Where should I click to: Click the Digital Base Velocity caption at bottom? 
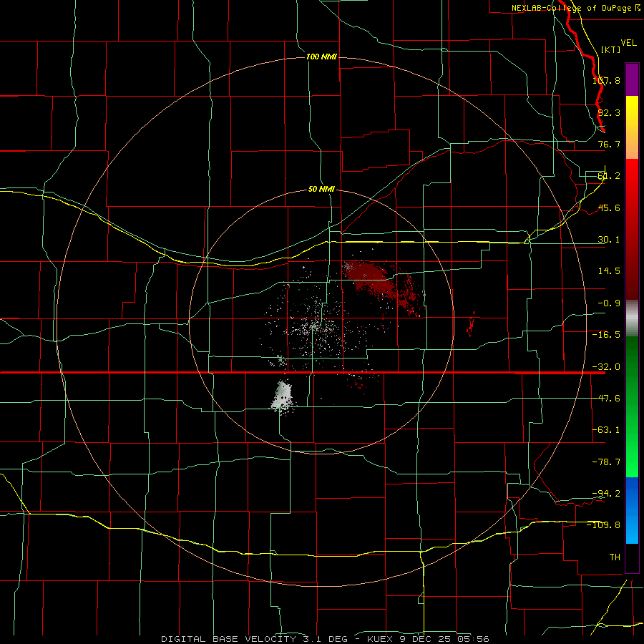pyautogui.click(x=325, y=639)
